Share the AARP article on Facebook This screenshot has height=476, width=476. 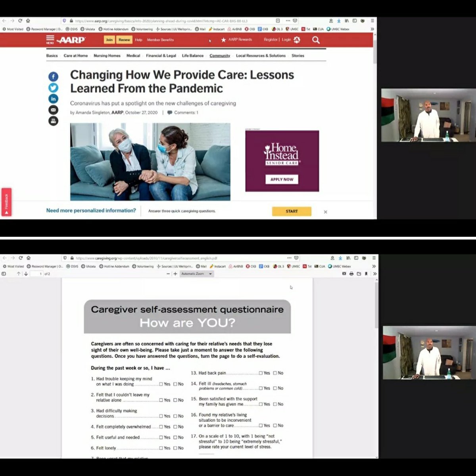(53, 77)
